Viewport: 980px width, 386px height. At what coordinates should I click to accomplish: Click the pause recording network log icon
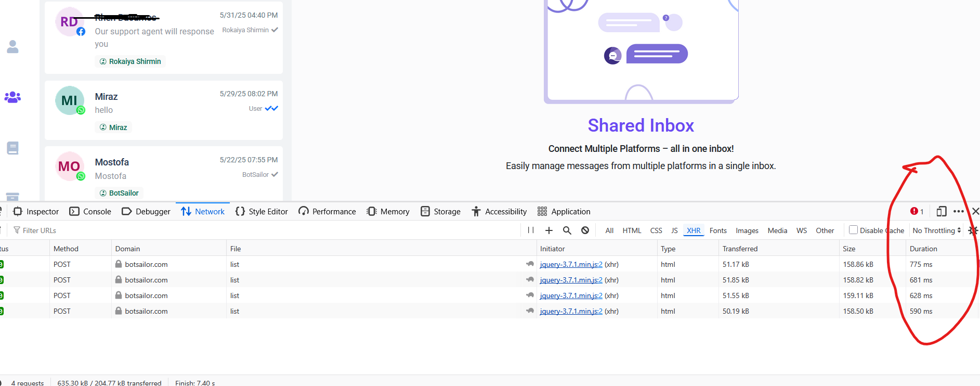pos(531,230)
